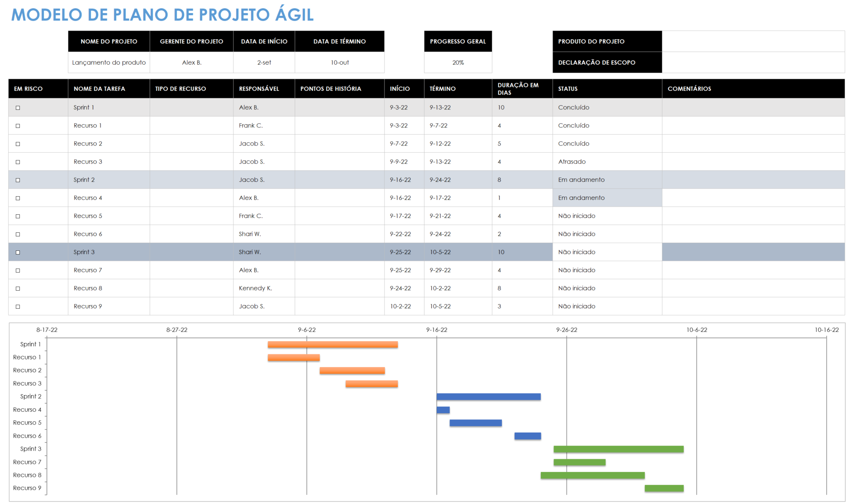Screen dimensions: 852x504
Task: Check the Em Risco box for Sprint 1
Action: coord(18,108)
